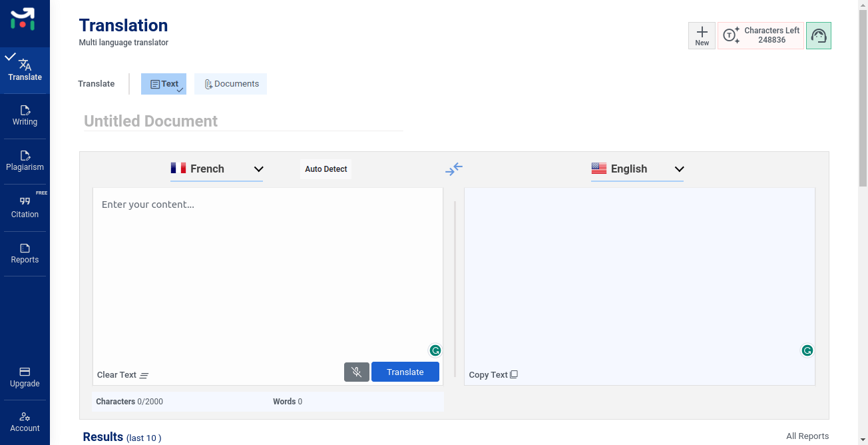Toggle Grammarly in the source text box
This screenshot has width=868, height=445.
pyautogui.click(x=435, y=350)
